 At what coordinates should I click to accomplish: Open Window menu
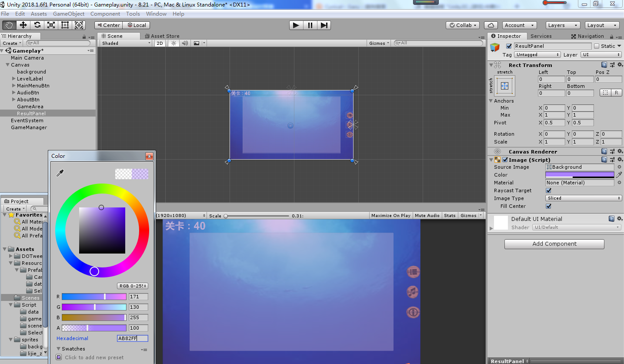tap(156, 14)
